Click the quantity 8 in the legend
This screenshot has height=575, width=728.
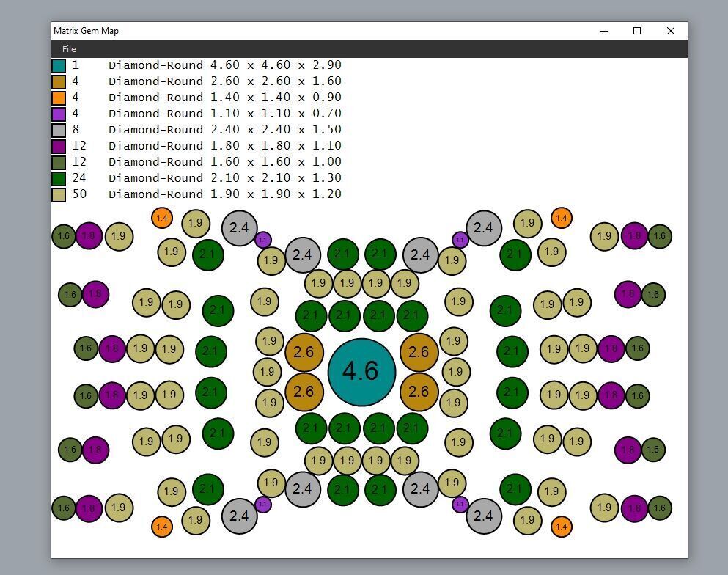[76, 130]
